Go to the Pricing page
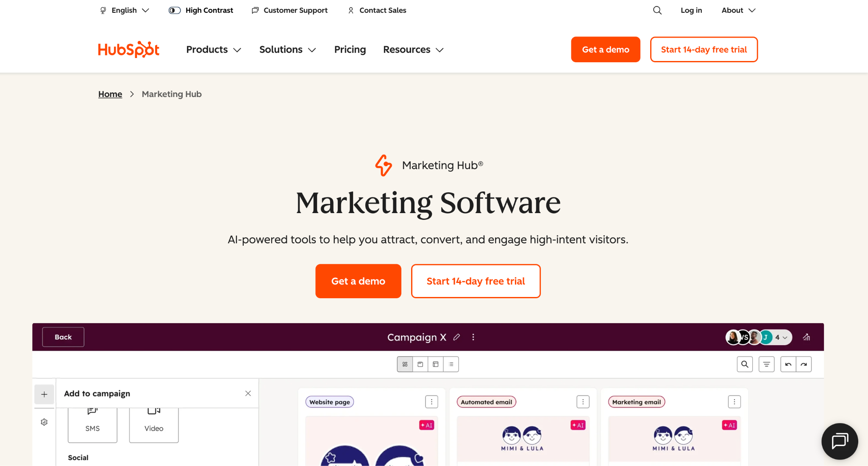 point(350,50)
